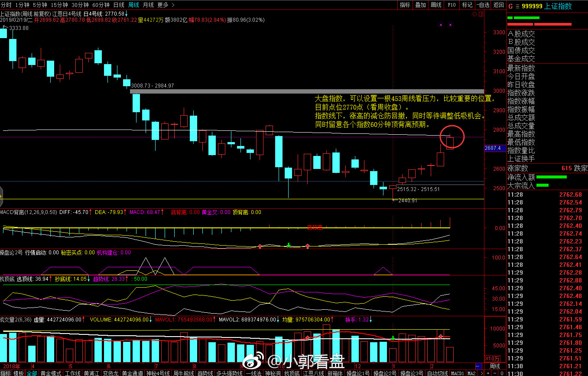Select the 全部 tab in the bottom bar
Image resolution: width=588 pixels, height=376 pixels.
point(32,373)
